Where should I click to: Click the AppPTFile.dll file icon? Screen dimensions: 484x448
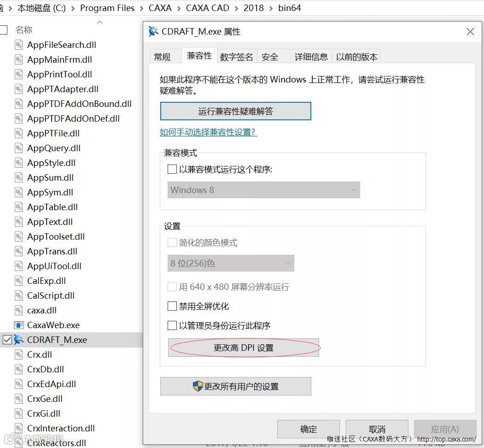[19, 133]
